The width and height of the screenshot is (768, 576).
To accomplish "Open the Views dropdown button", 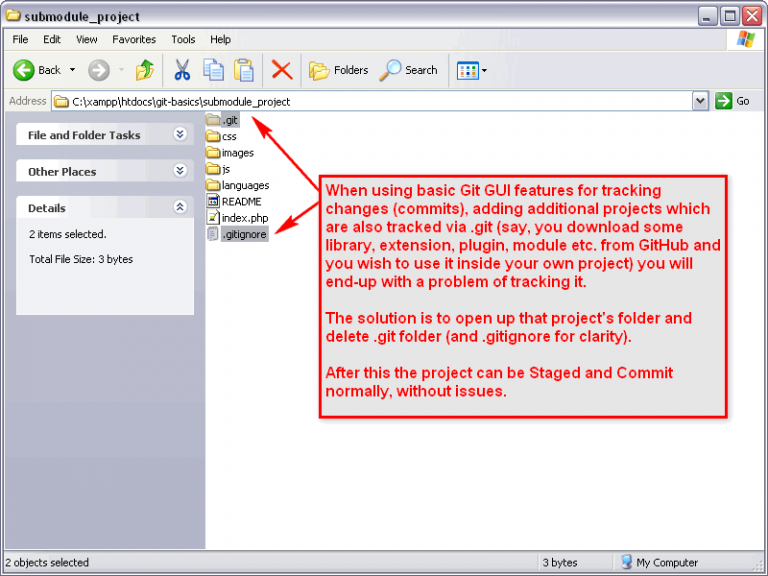I will click(471, 70).
